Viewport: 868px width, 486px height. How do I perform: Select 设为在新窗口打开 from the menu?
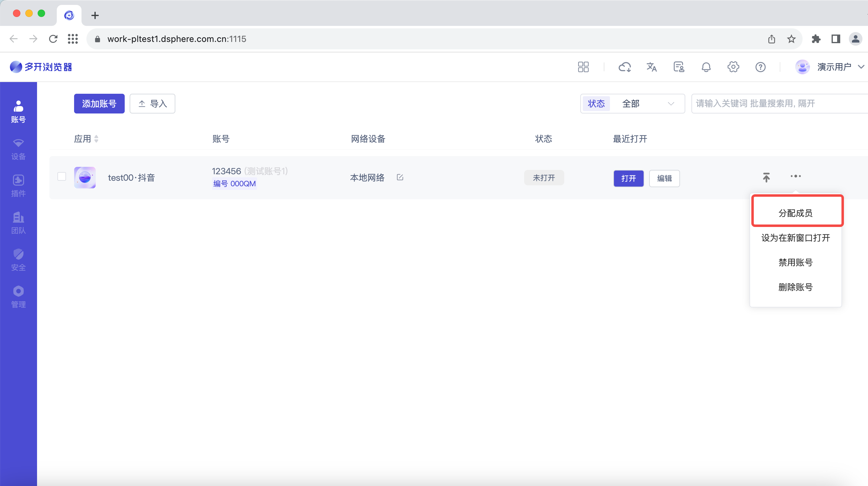click(795, 238)
